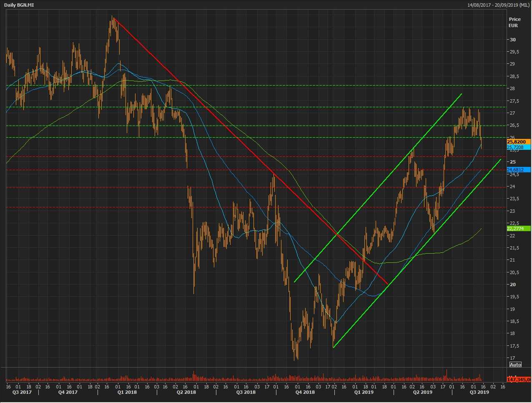Click the 18,5 price axis label
The height and width of the screenshot is (403, 532).
click(514, 321)
